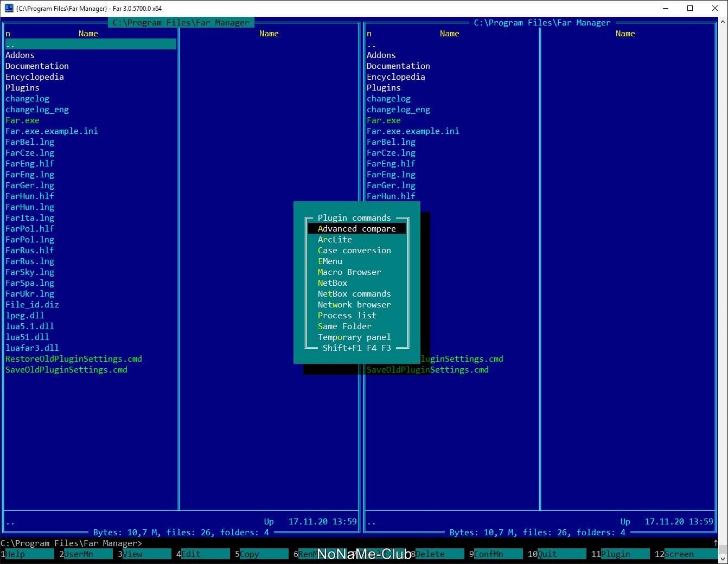Select FarUkr.lng in left panel
This screenshot has width=728, height=564.
pos(30,294)
